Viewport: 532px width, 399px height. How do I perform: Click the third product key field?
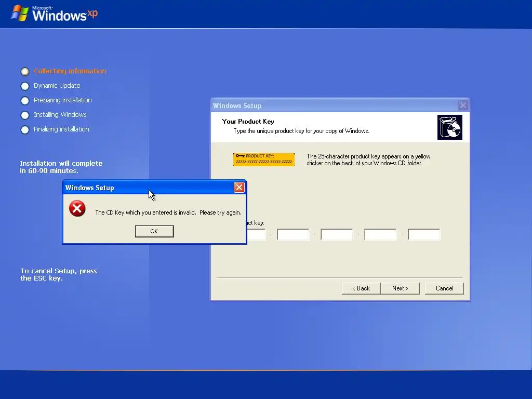[x=337, y=234]
